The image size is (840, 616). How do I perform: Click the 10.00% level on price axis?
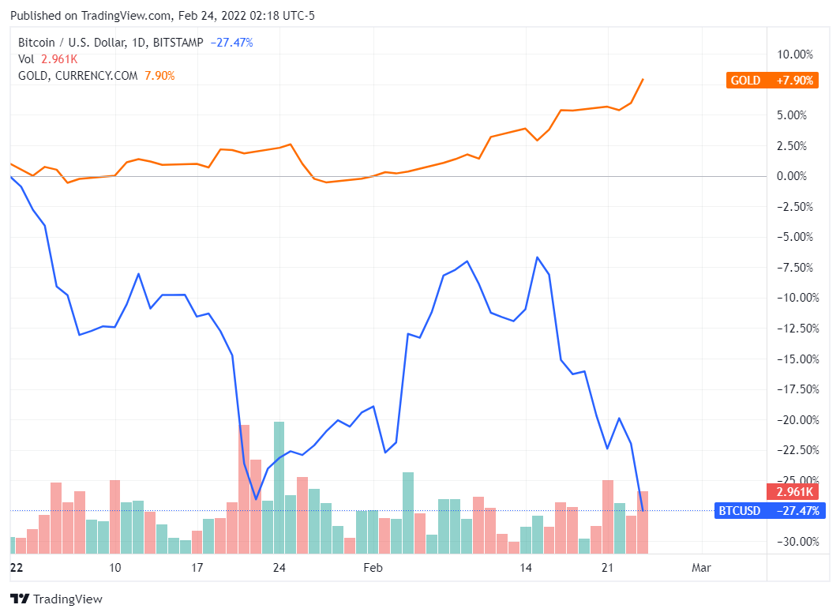794,54
